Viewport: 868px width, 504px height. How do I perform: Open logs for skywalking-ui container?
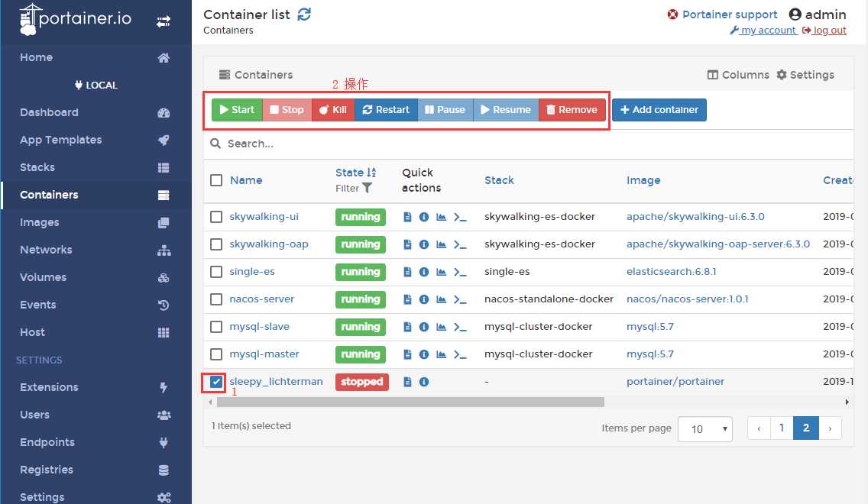tap(407, 217)
